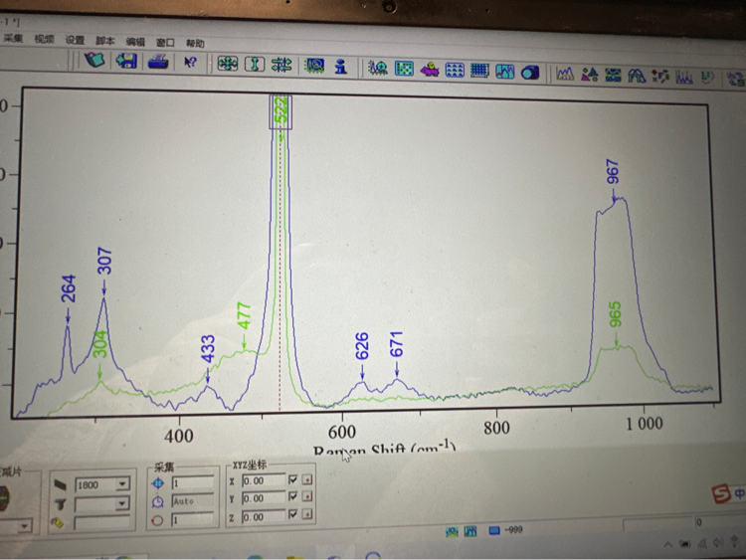The width and height of the screenshot is (746, 560).
Task: Click the system tray volume icon
Action: click(718, 543)
